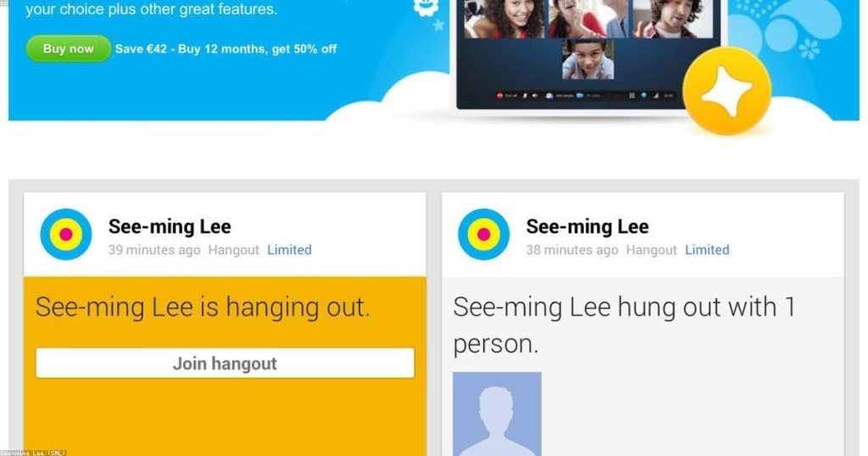Open Limited sharing details on 39 minutes post
Screen dimensions: 868x456
[x=290, y=250]
